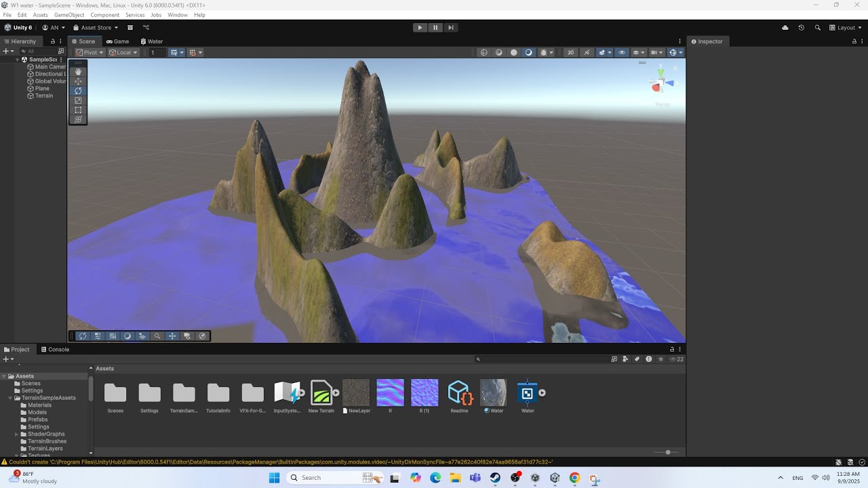Click the Project panel search field

[541, 359]
